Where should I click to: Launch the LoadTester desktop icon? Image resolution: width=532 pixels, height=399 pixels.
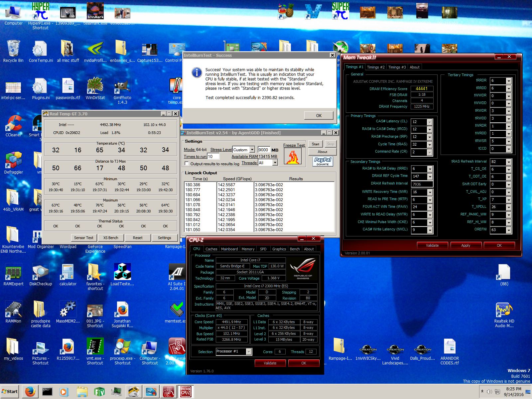tap(122, 274)
